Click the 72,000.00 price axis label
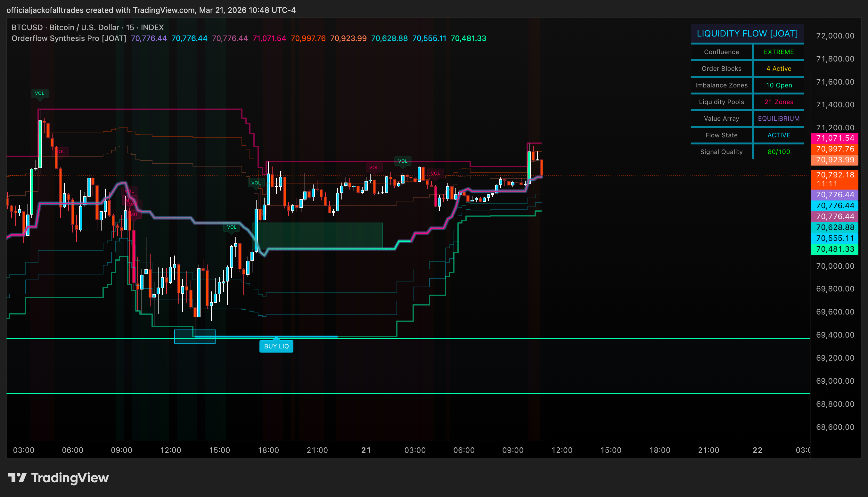 pos(835,36)
